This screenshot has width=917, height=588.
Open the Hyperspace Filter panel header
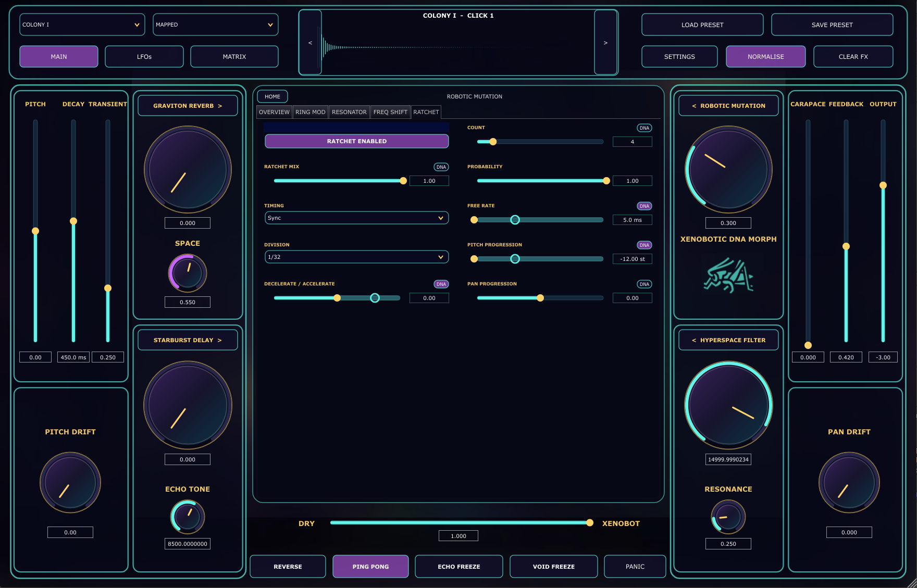pyautogui.click(x=728, y=340)
